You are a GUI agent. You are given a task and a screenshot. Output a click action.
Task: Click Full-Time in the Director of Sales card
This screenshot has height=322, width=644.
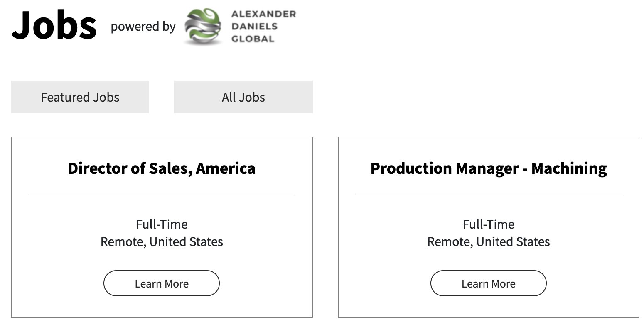pyautogui.click(x=162, y=224)
